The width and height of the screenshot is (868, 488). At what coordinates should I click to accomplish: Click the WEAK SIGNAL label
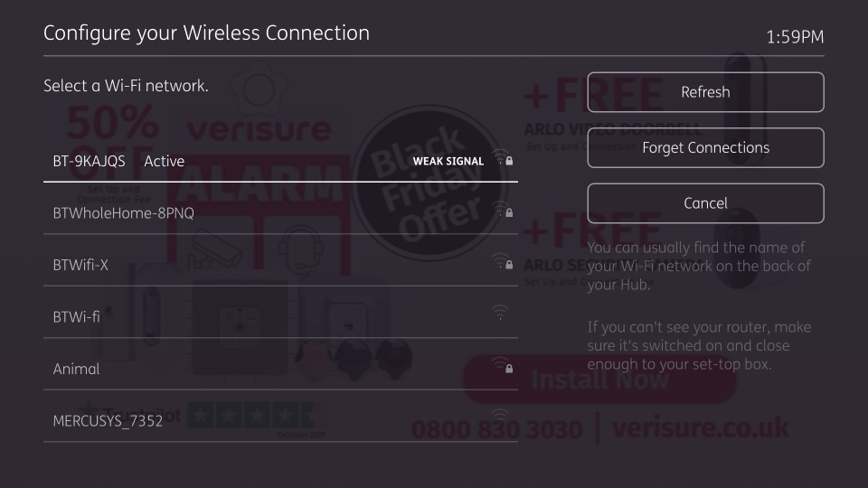[x=448, y=162]
